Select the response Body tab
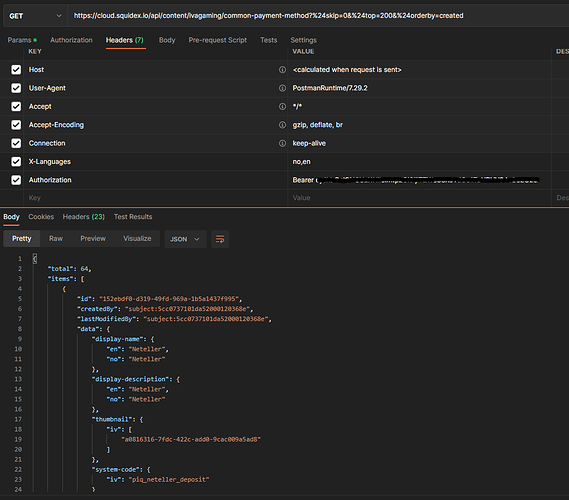 11,217
